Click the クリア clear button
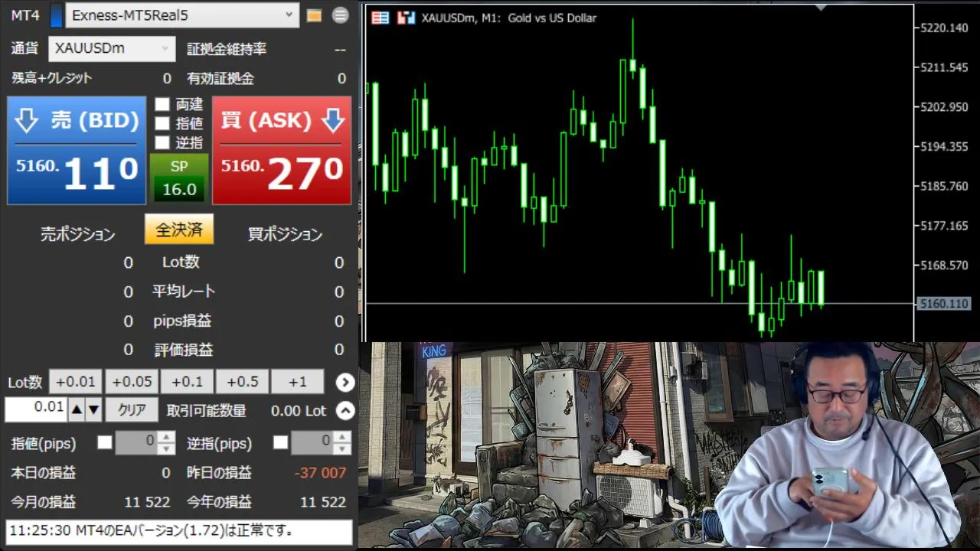 tap(132, 410)
